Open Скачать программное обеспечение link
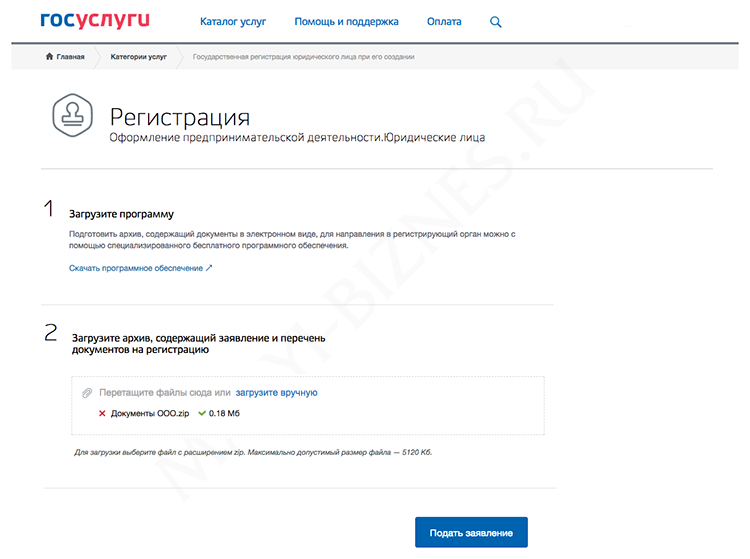The width and height of the screenshot is (750, 559). 140,268
